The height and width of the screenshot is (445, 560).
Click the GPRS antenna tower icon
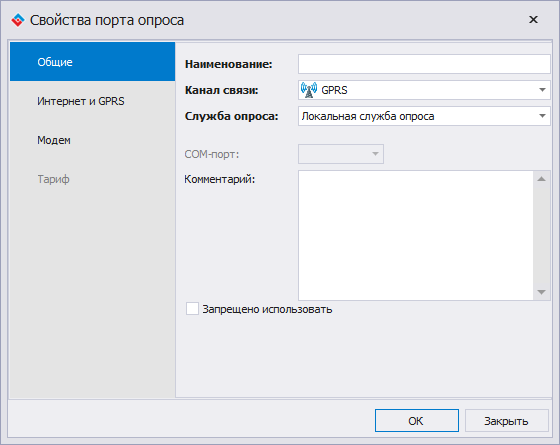(x=309, y=90)
